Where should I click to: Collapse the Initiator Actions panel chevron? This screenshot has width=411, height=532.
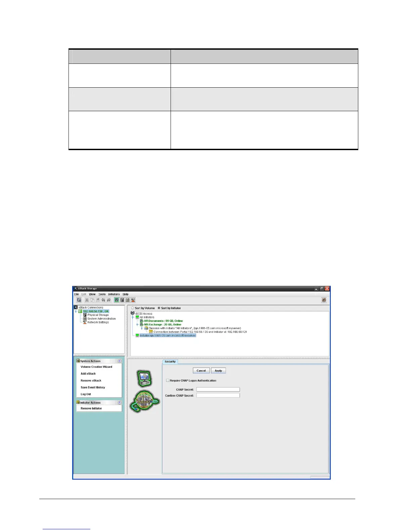[120, 402]
